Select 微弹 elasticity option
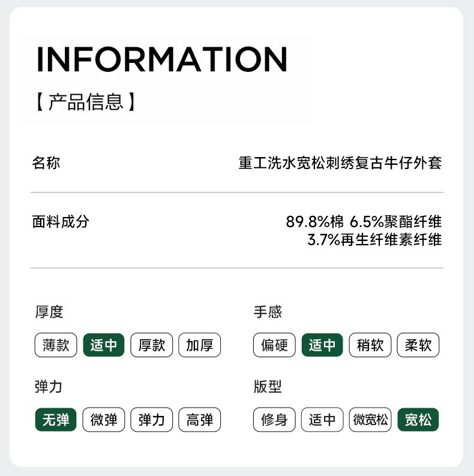The width and height of the screenshot is (474, 476). coord(104,420)
